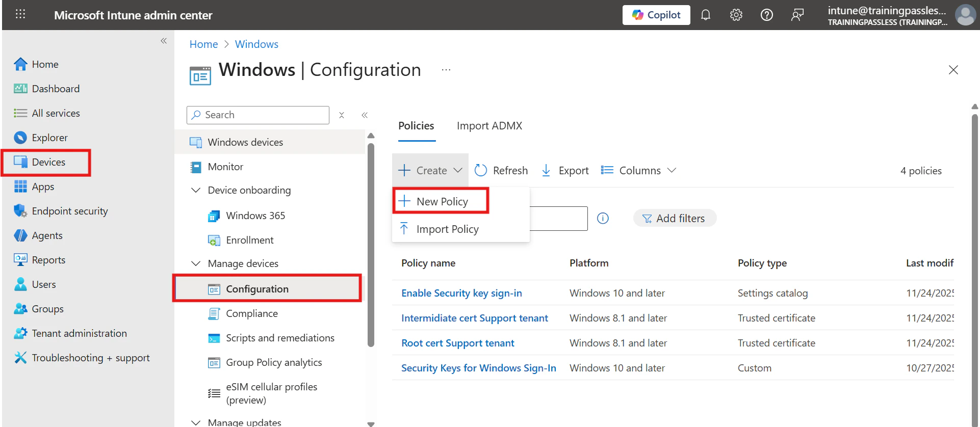Collapse the left navigation sidebar
The height and width of the screenshot is (427, 980).
164,41
